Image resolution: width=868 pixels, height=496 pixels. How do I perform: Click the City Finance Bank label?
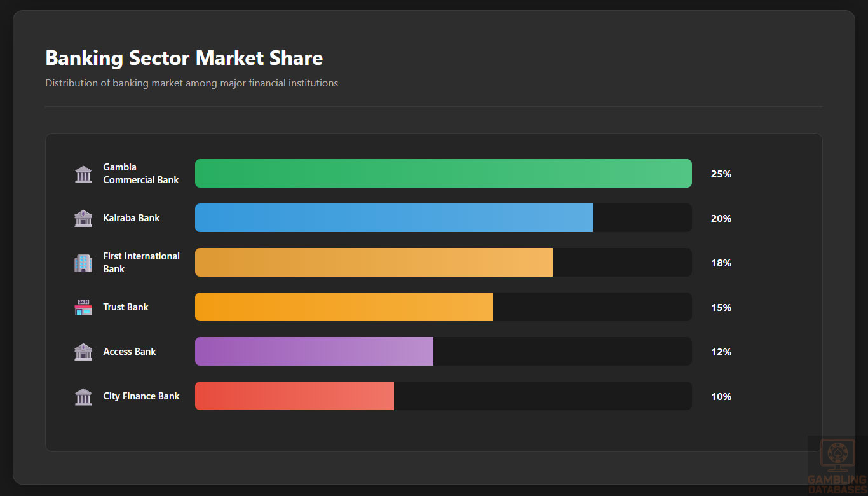141,396
